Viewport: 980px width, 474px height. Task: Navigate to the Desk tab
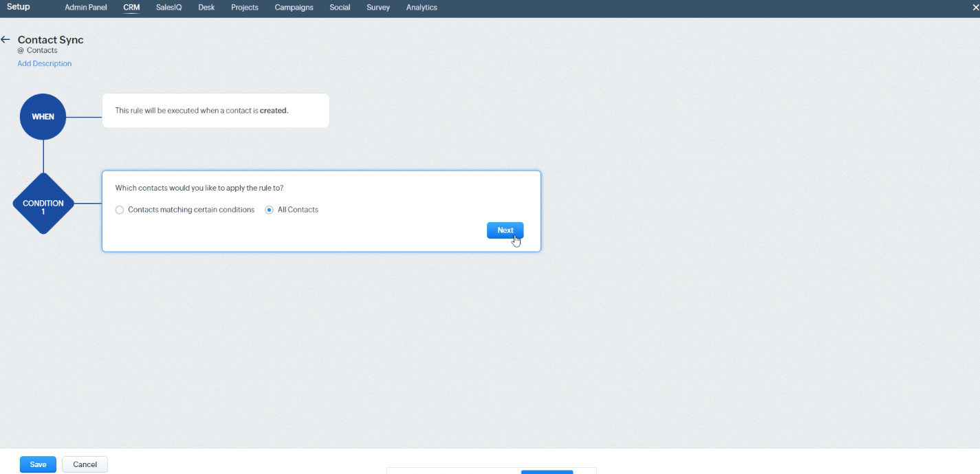[x=205, y=8]
